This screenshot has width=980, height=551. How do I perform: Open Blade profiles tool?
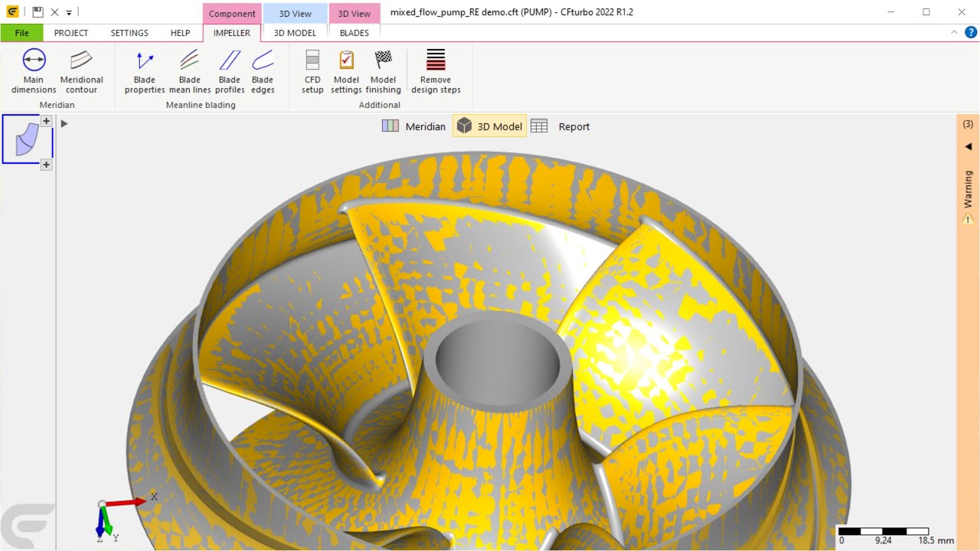click(x=230, y=71)
